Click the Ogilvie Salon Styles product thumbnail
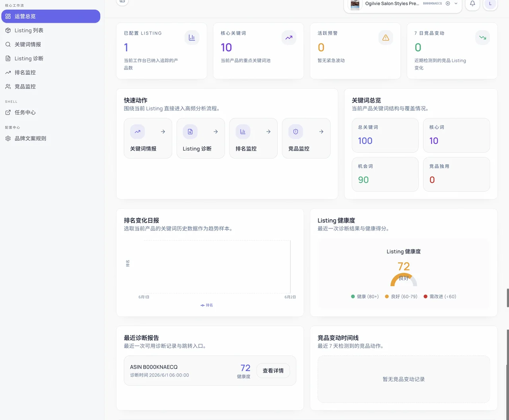Image resolution: width=509 pixels, height=420 pixels. pyautogui.click(x=355, y=4)
